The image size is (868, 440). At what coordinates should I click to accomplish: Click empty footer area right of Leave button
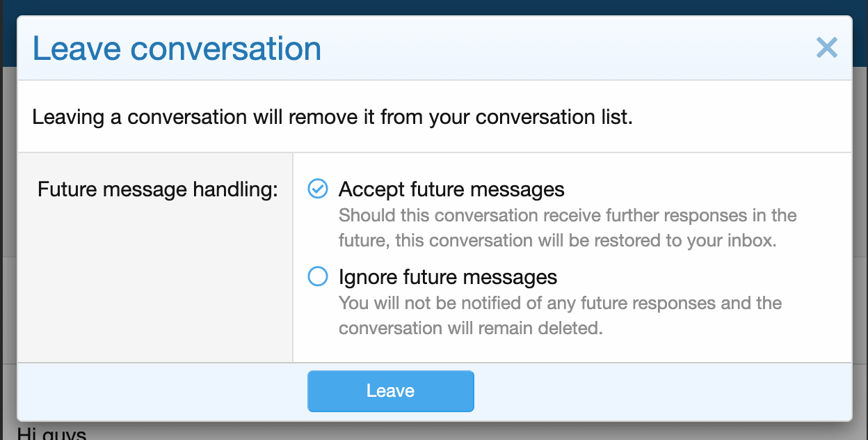pos(661,391)
